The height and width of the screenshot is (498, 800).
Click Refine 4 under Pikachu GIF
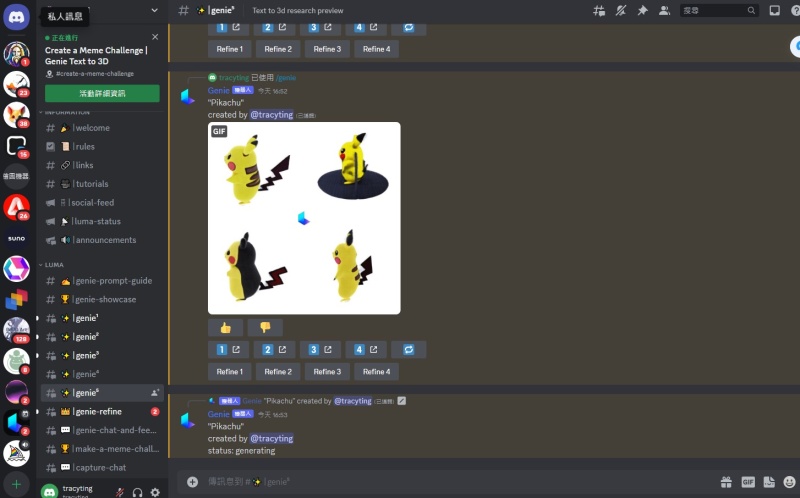[377, 371]
